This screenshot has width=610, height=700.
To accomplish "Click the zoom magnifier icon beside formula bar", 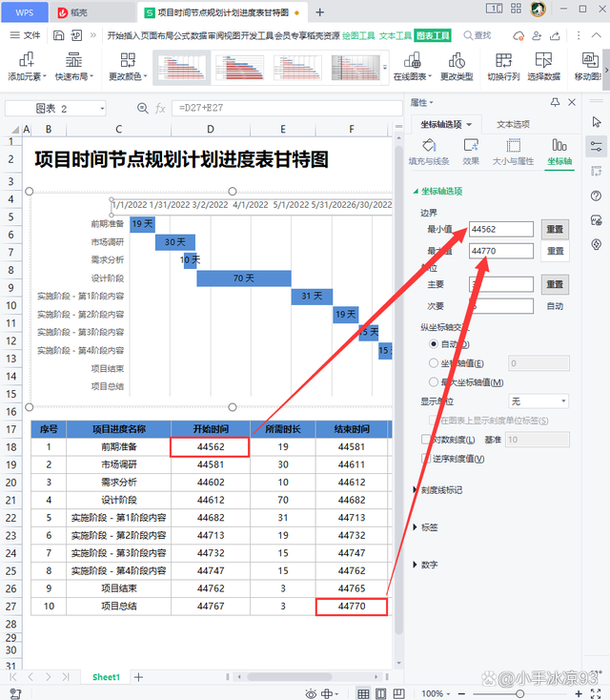I will click(x=142, y=108).
